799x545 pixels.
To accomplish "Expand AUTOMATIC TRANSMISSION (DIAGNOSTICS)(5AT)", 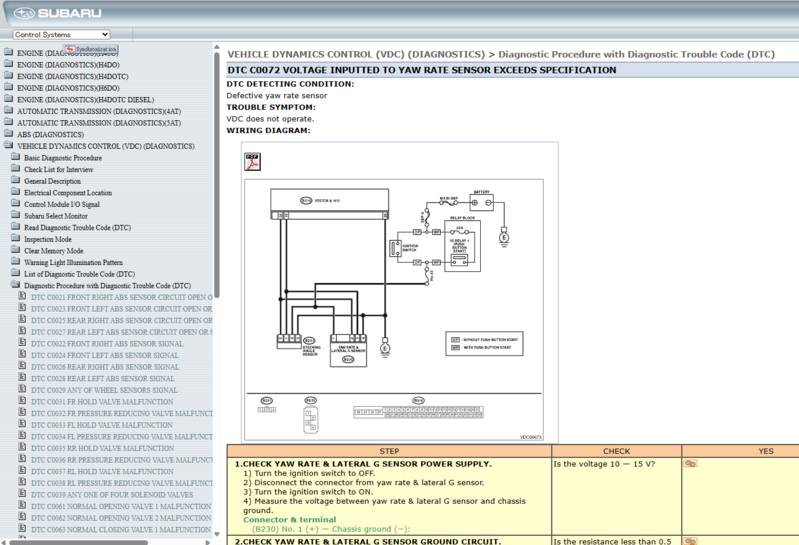I will click(x=99, y=123).
